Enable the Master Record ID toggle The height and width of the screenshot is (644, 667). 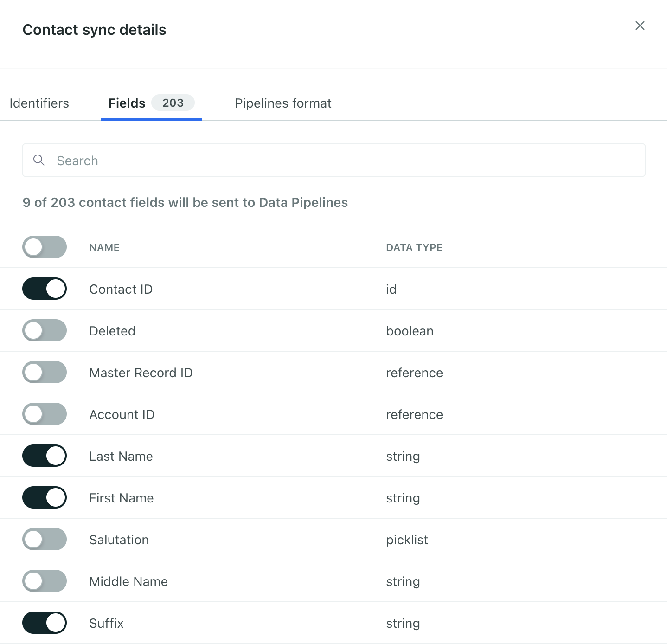pyautogui.click(x=45, y=372)
